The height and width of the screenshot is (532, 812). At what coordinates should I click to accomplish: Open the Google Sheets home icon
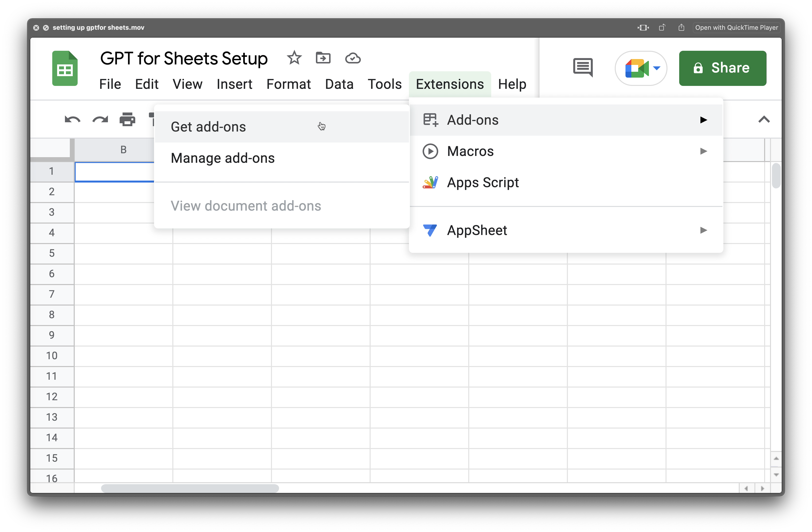point(65,68)
